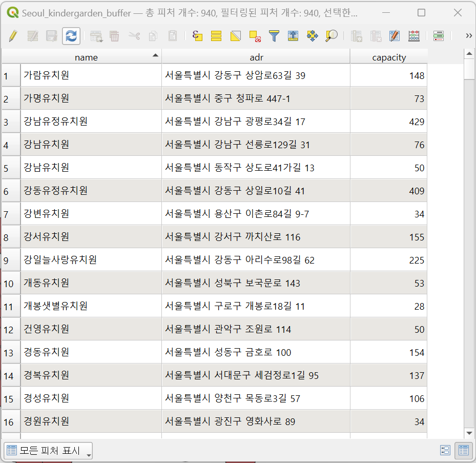Reload the attribute table
The width and height of the screenshot is (476, 463).
[71, 36]
